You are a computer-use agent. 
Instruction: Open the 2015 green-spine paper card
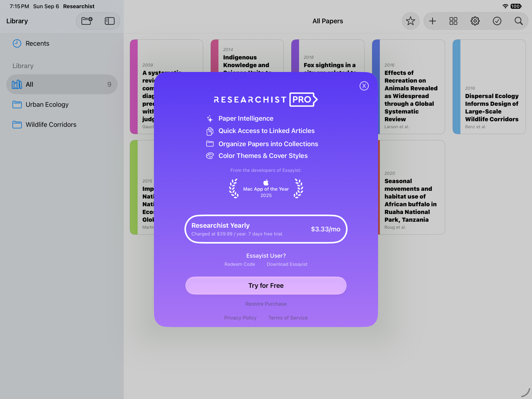pyautogui.click(x=142, y=187)
